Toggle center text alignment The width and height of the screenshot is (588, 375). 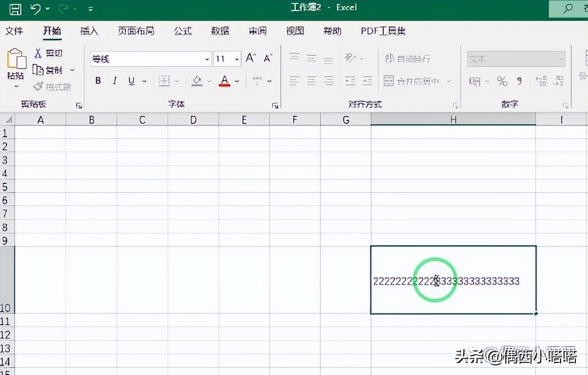(311, 80)
